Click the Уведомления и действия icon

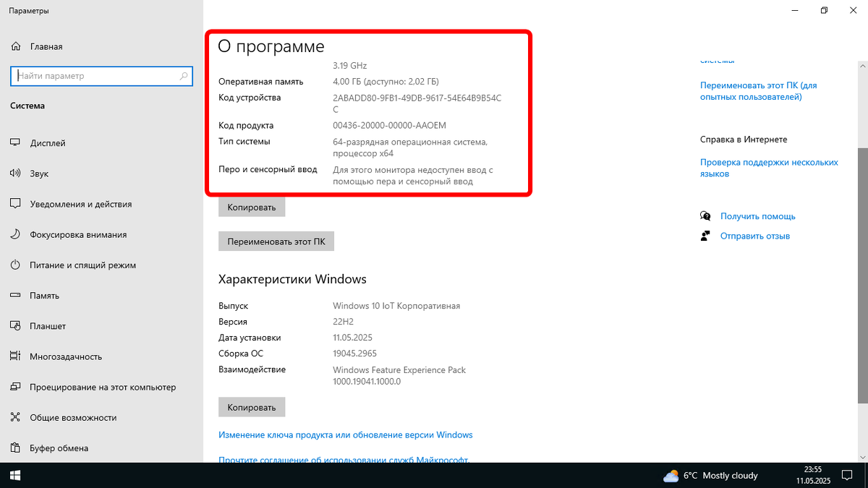coord(15,204)
